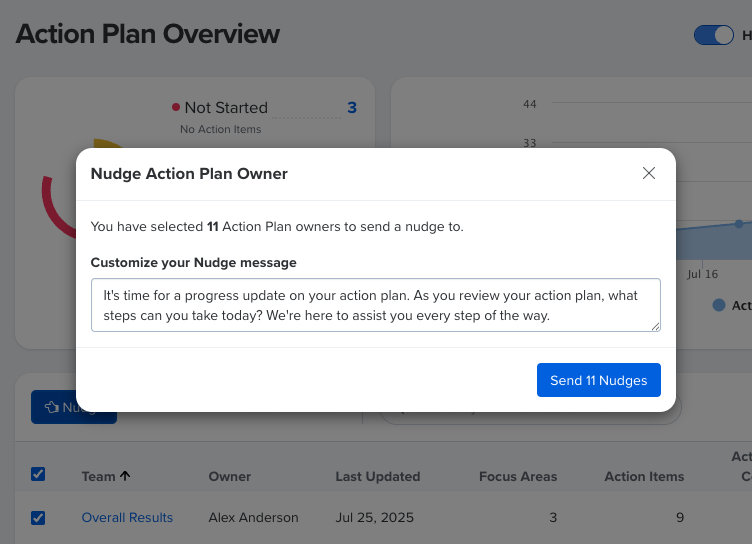Click the Not Started count of 3

pyautogui.click(x=352, y=108)
